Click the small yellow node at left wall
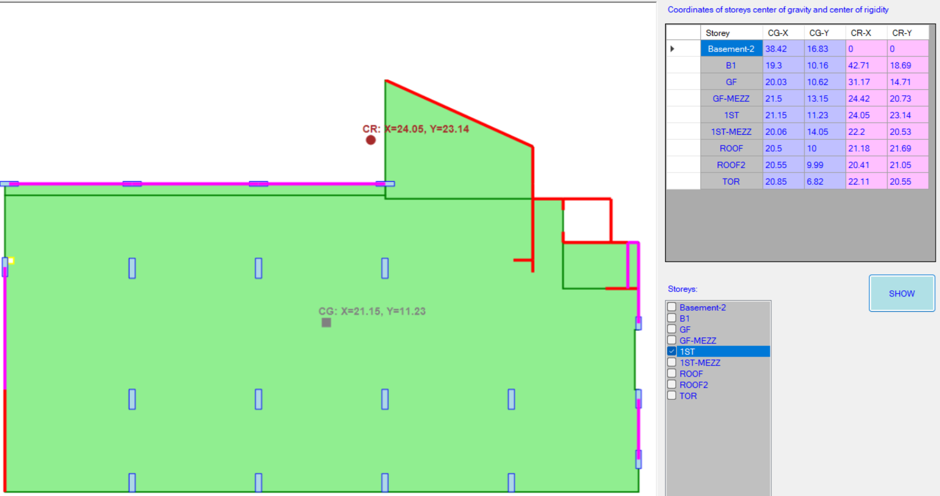The width and height of the screenshot is (940, 496). tap(11, 260)
